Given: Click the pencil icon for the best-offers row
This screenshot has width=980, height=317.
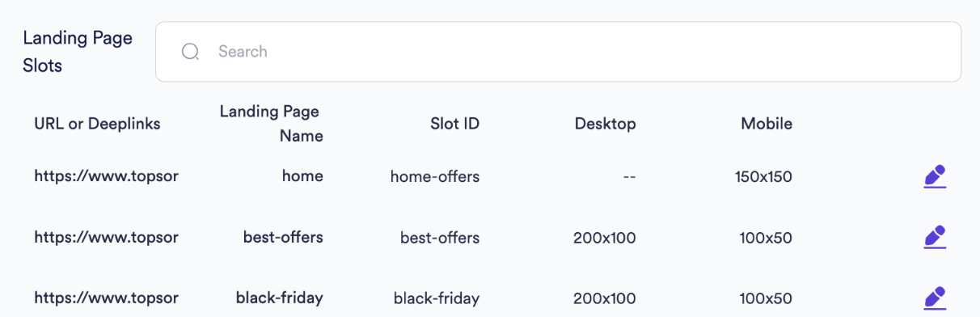Looking at the screenshot, I should [935, 237].
